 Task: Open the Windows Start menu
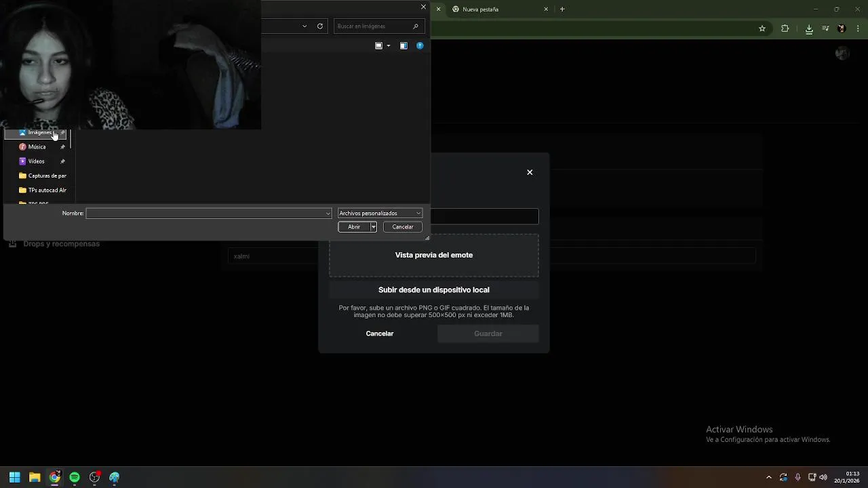[x=15, y=477]
